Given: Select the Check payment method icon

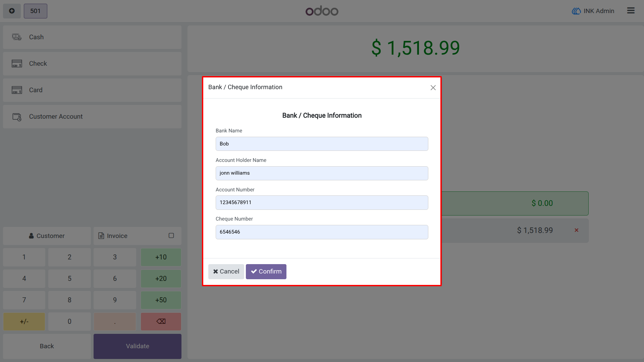Looking at the screenshot, I should [x=17, y=63].
